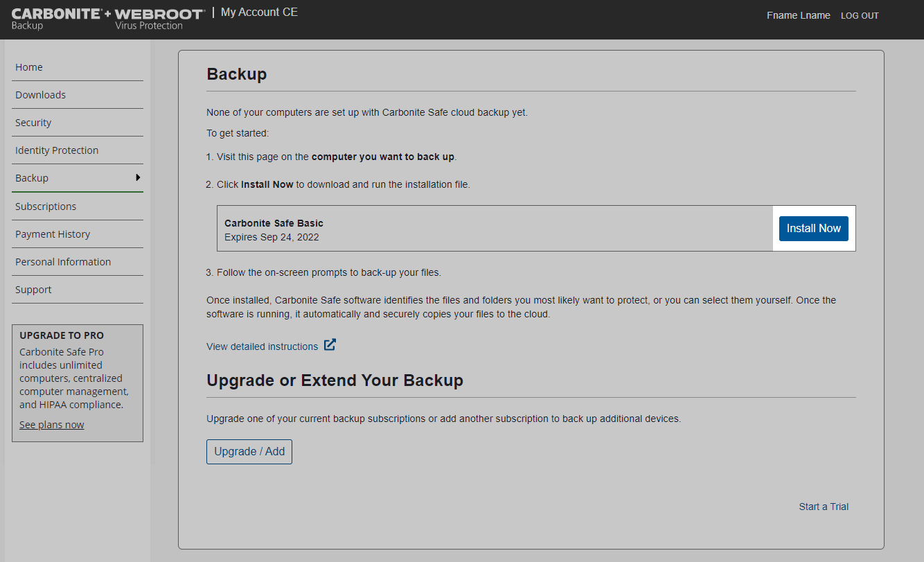Screen dimensions: 924x562
Task: Click the Start a Trial link
Action: [x=824, y=507]
